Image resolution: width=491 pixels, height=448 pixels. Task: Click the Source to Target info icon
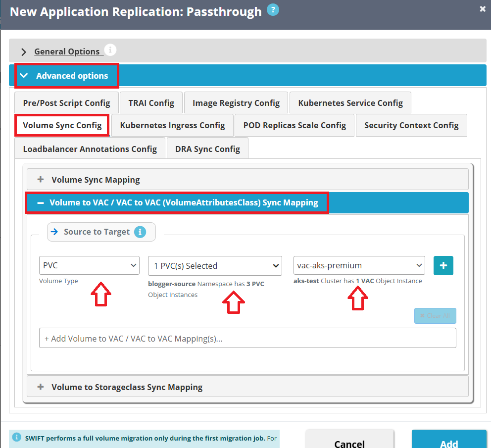(x=140, y=232)
